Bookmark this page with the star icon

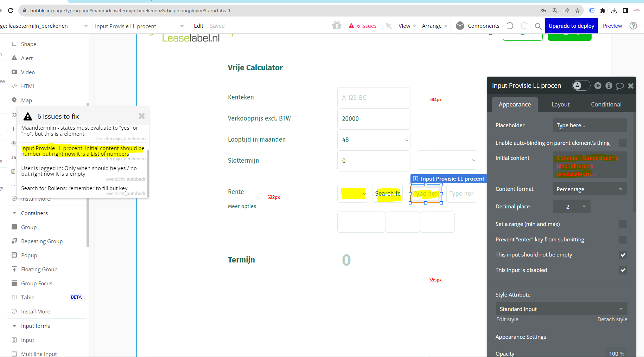pyautogui.click(x=578, y=11)
